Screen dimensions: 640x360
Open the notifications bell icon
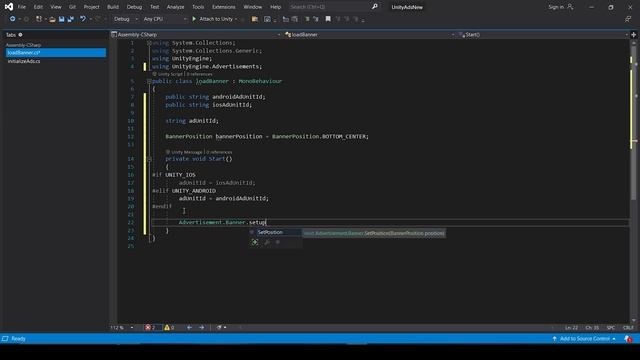coord(628,339)
